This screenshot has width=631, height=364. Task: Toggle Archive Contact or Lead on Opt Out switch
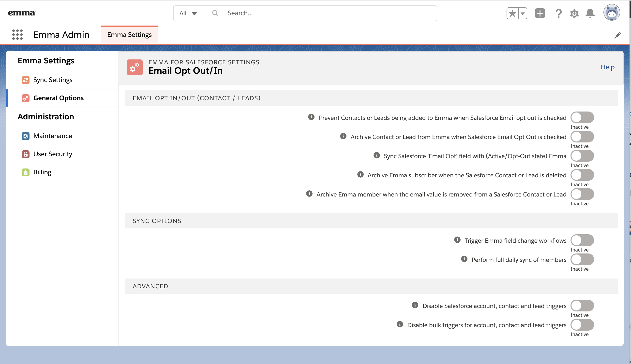tap(582, 137)
